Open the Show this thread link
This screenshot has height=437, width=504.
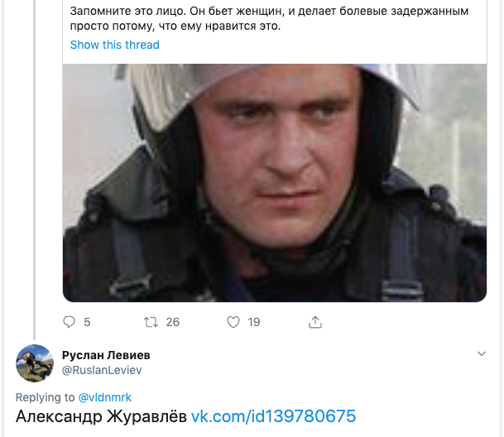(x=115, y=45)
